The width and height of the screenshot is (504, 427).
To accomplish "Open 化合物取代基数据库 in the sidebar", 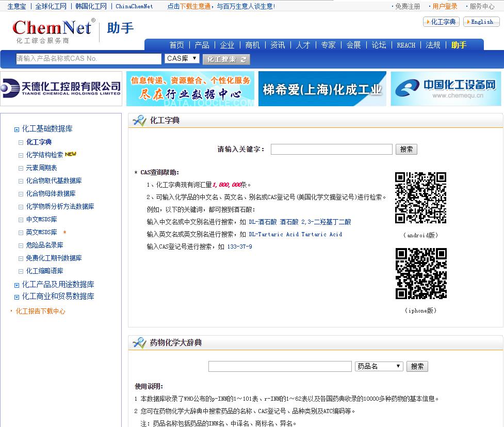I will point(54,180).
